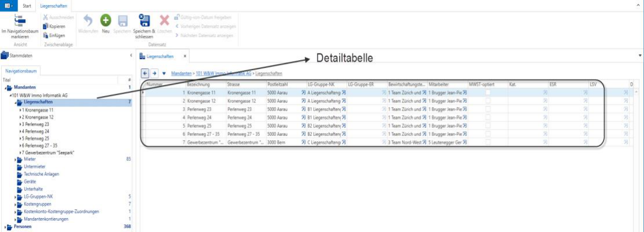This screenshot has width=644, height=232.
Task: Toggle MWST-optiert checkbox for Kronengasse 12
Action: click(x=488, y=101)
